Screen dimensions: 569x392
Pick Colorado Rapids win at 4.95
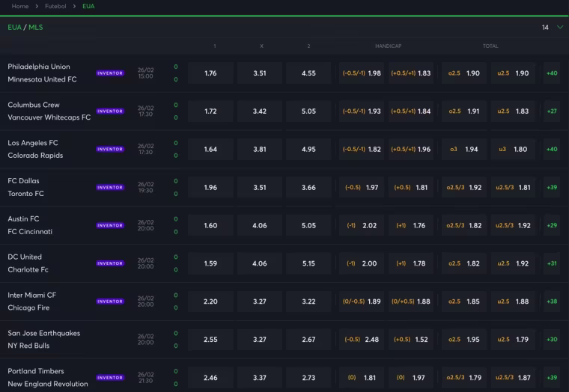coord(308,149)
